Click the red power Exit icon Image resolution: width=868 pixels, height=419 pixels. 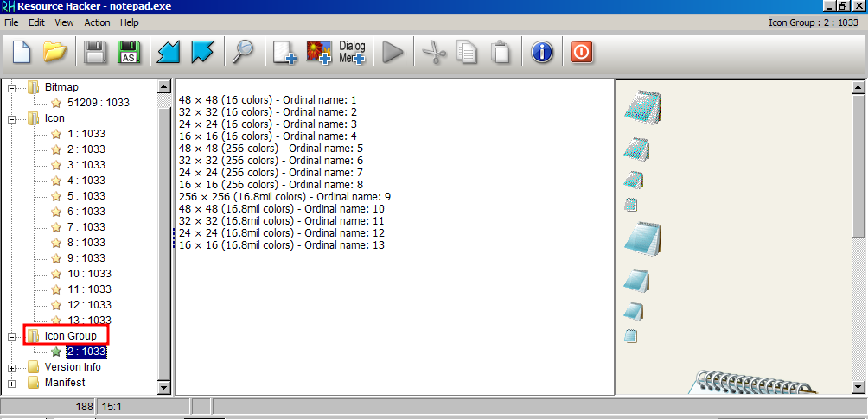[x=582, y=53]
